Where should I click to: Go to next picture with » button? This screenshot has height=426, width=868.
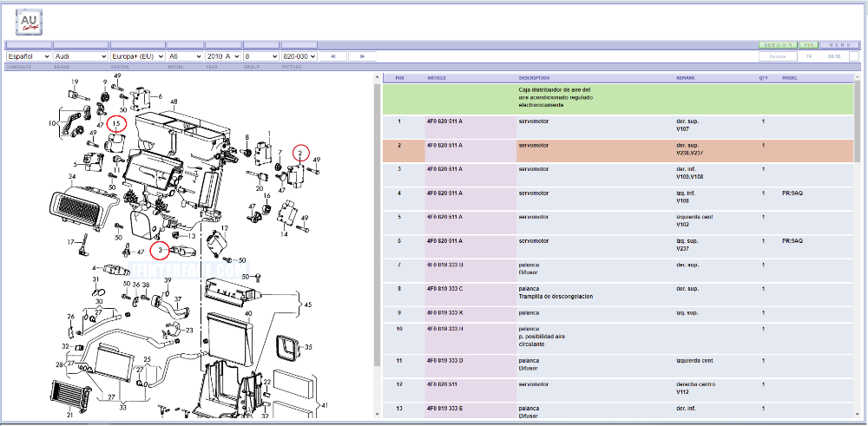pos(362,56)
